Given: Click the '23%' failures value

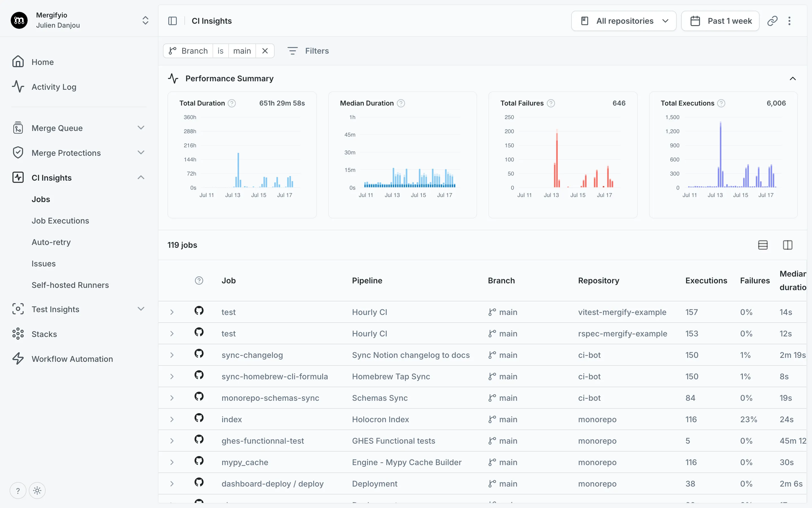Looking at the screenshot, I should tap(749, 419).
